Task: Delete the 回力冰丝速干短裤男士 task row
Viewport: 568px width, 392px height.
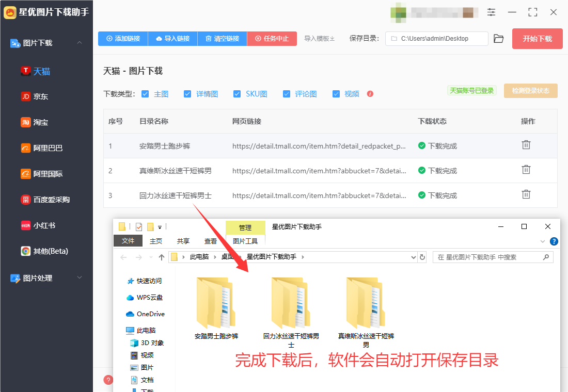Action: [526, 194]
